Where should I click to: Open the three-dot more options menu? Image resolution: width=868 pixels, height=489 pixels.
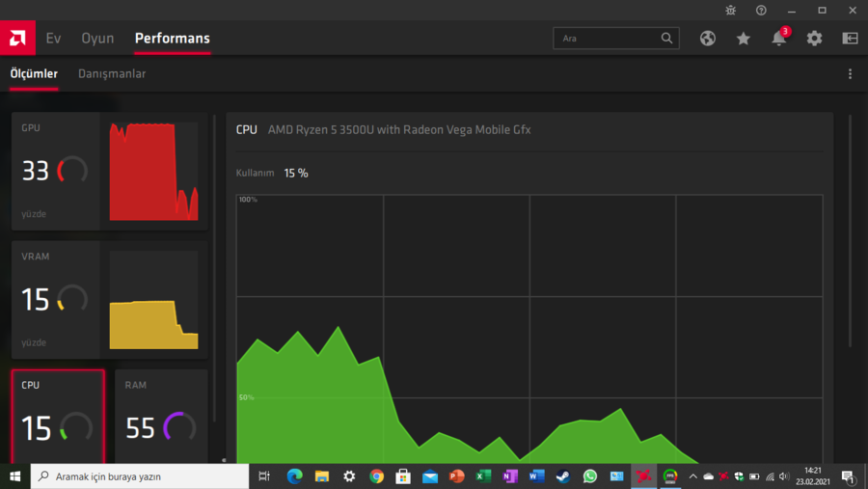tap(850, 73)
